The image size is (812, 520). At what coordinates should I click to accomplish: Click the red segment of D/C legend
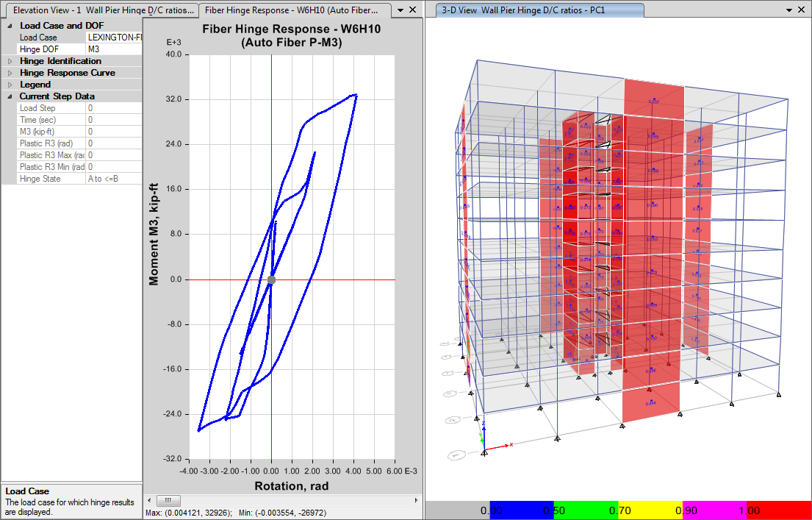pyautogui.click(x=779, y=510)
